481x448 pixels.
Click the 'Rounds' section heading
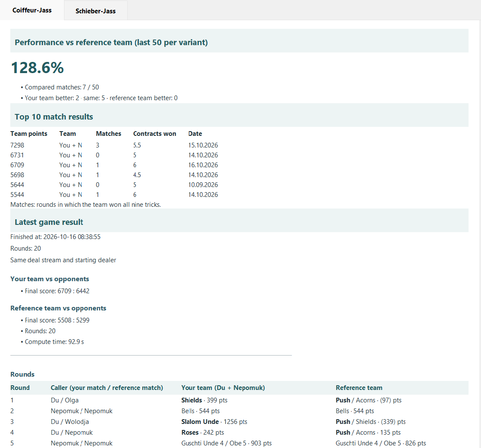pyautogui.click(x=22, y=374)
